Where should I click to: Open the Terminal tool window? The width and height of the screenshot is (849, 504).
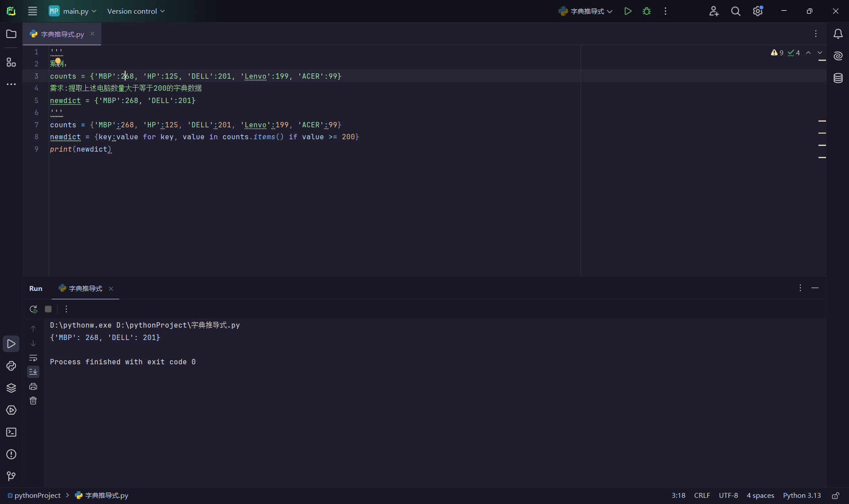coord(11,432)
